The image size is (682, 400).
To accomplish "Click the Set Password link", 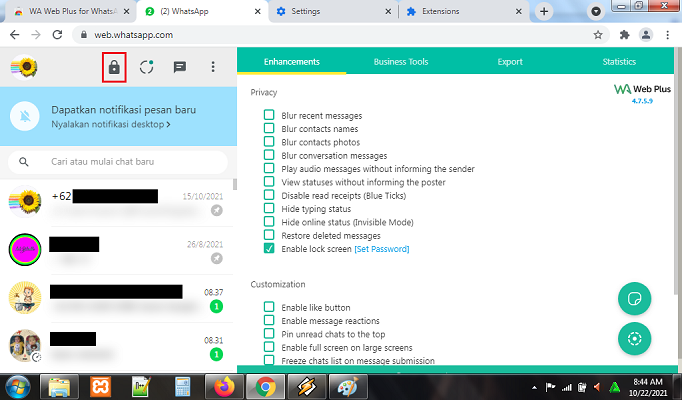I will coord(381,249).
